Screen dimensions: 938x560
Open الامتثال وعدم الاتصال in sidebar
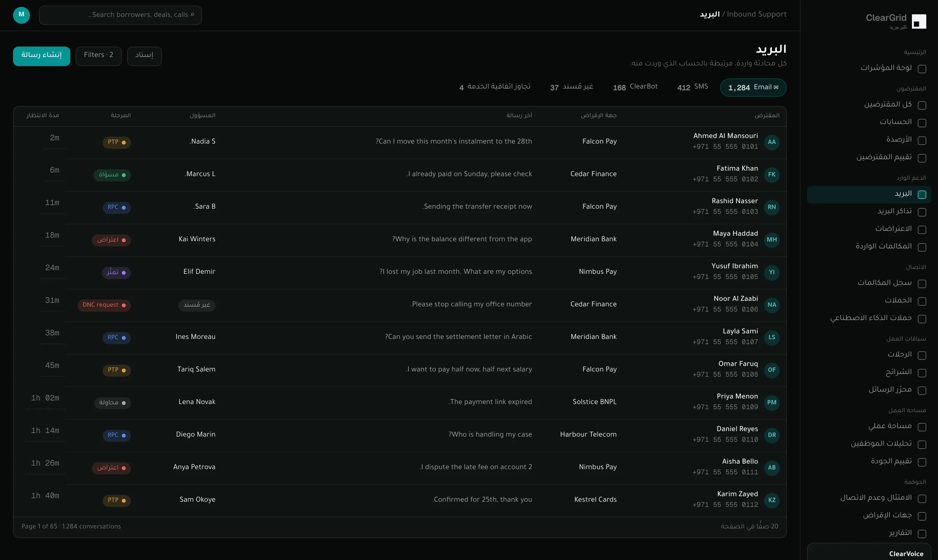click(x=869, y=498)
